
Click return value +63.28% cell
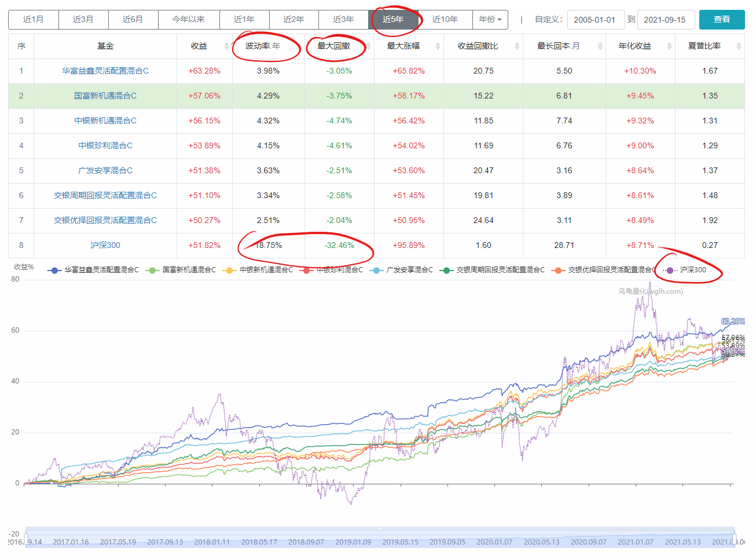tap(204, 71)
